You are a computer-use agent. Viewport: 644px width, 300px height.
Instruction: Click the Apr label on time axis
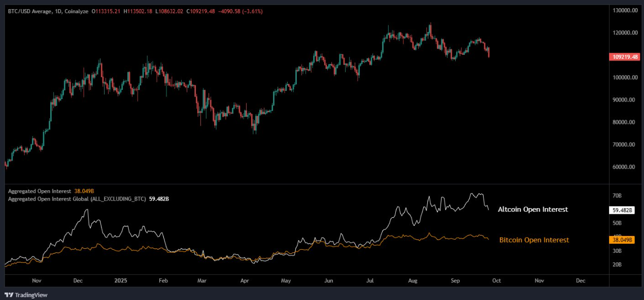click(244, 280)
